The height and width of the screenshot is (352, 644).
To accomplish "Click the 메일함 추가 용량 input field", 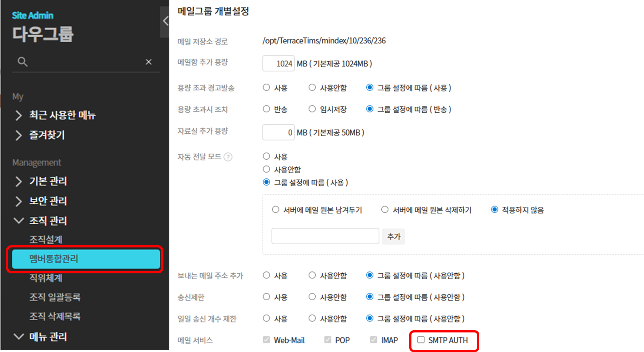I will (x=279, y=64).
